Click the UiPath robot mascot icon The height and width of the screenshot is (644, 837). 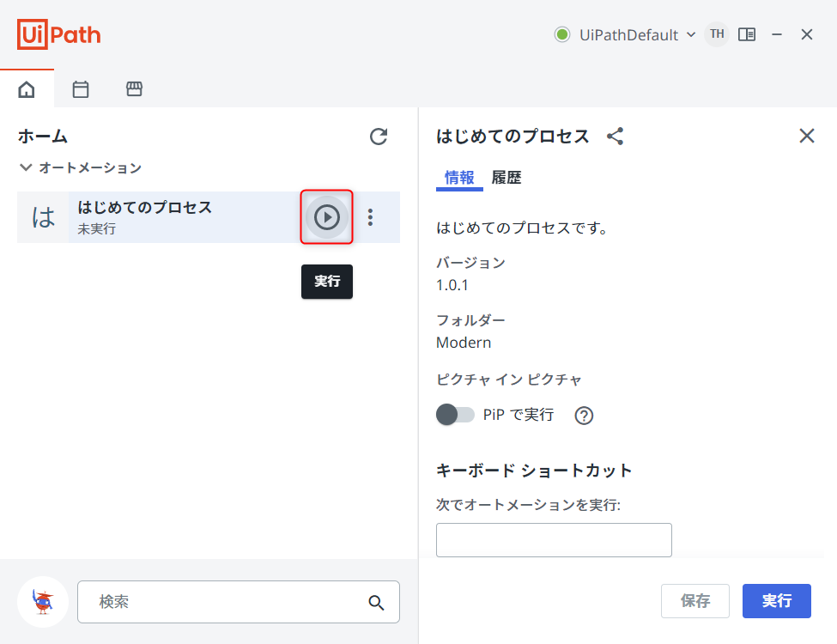pyautogui.click(x=42, y=602)
